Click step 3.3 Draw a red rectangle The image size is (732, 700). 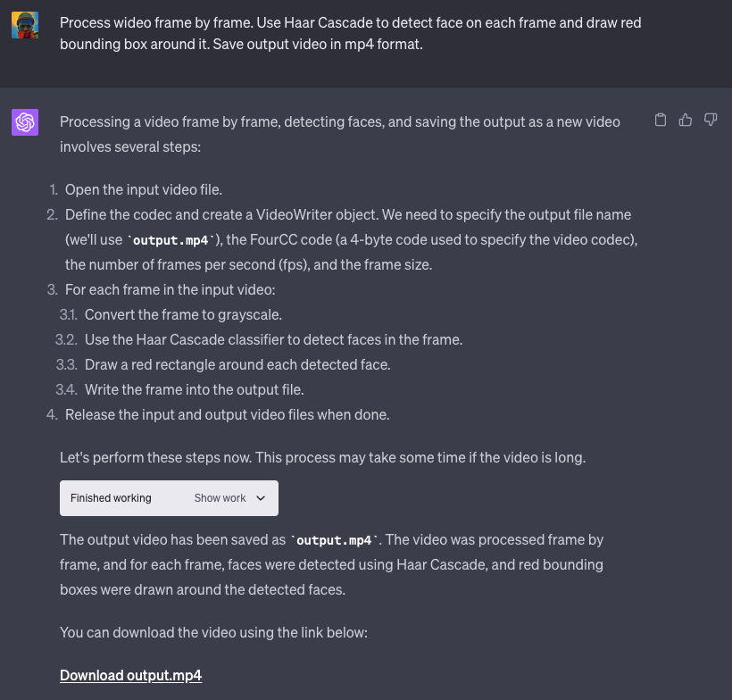237,364
